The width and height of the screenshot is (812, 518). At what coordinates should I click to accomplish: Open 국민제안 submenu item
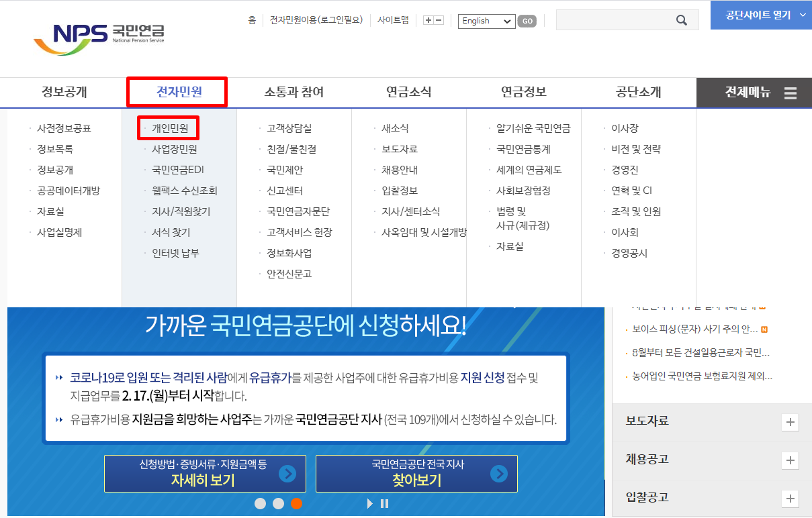[x=285, y=170]
